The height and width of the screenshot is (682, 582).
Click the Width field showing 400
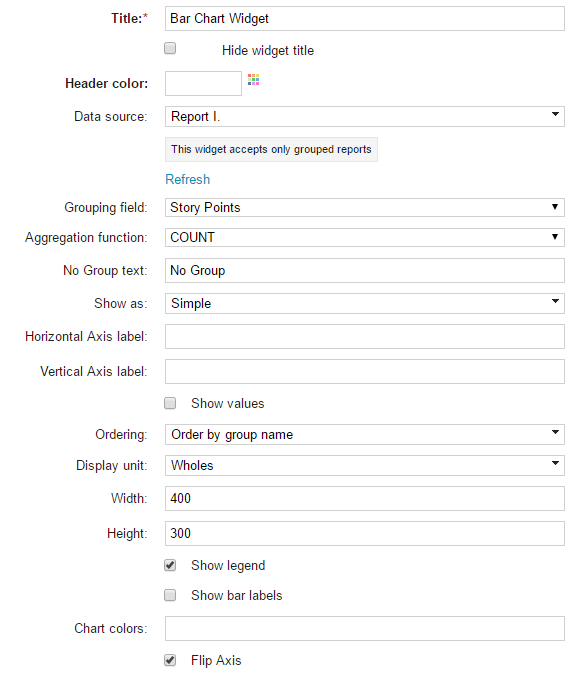click(365, 498)
